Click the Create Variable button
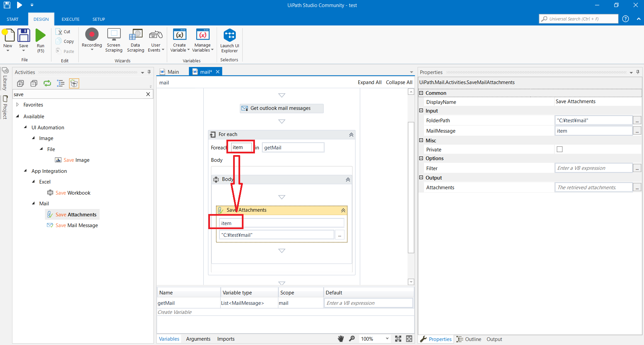Image resolution: width=644 pixels, height=345 pixels. (x=180, y=40)
